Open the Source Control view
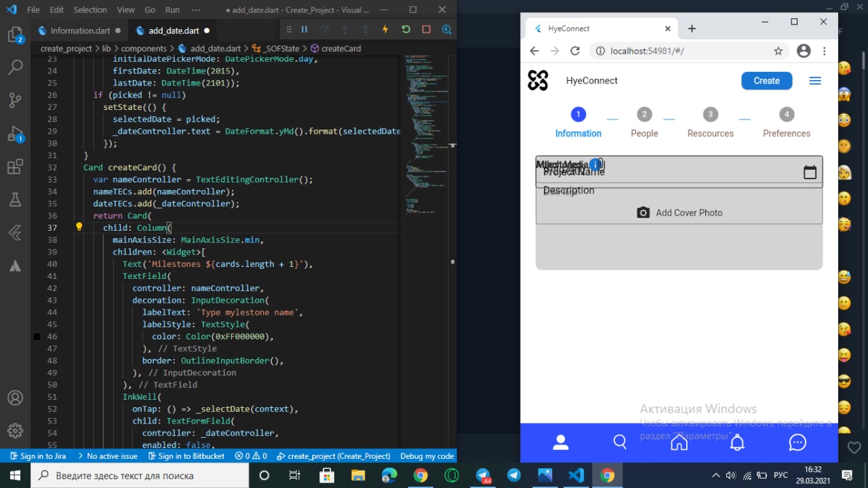 click(15, 100)
